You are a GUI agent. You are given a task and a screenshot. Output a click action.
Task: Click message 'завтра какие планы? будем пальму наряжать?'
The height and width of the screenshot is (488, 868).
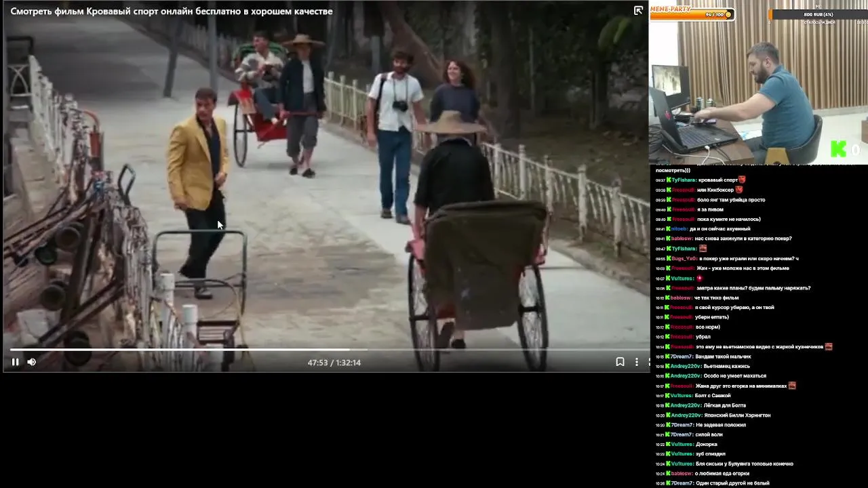753,288
